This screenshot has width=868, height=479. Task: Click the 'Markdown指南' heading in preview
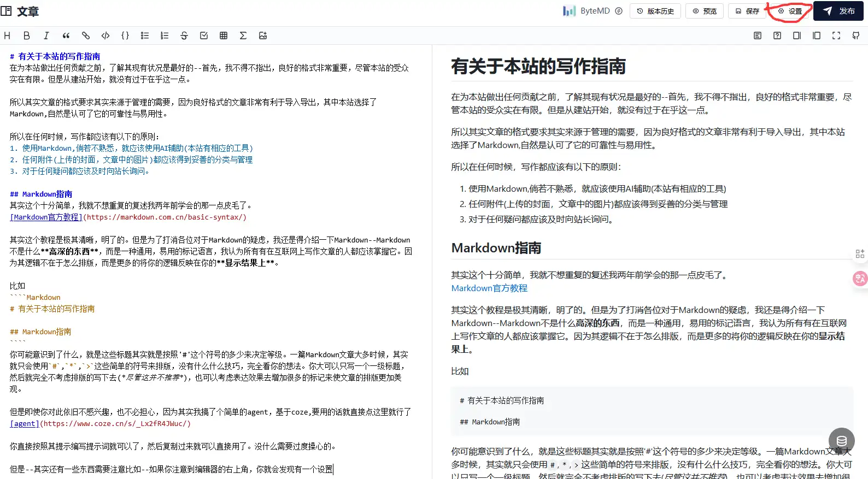click(496, 248)
